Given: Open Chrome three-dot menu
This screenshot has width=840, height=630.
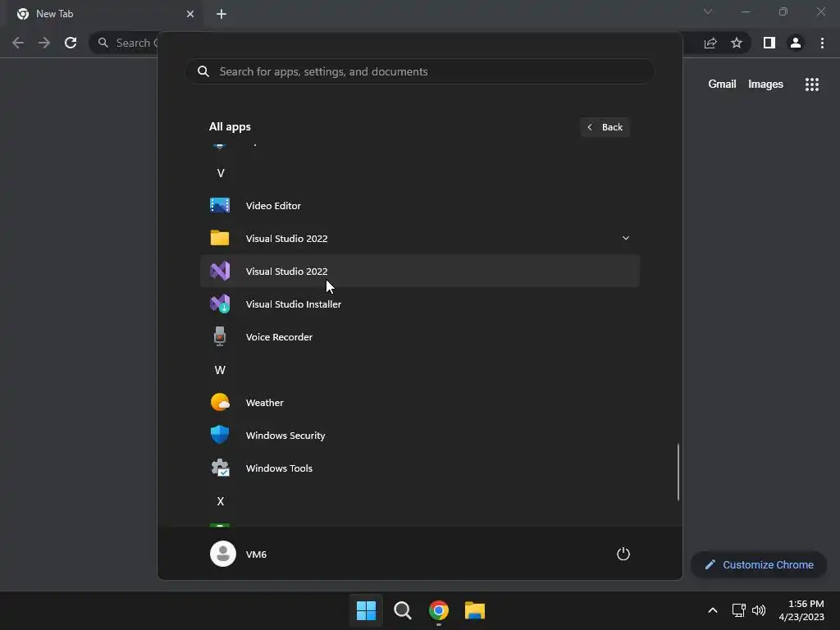Looking at the screenshot, I should [822, 43].
